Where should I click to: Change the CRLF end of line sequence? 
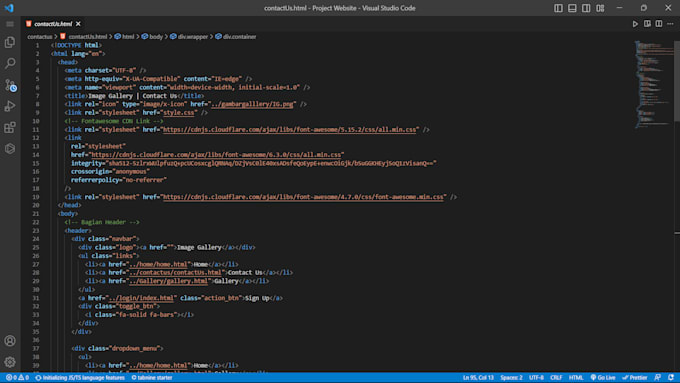(556, 378)
